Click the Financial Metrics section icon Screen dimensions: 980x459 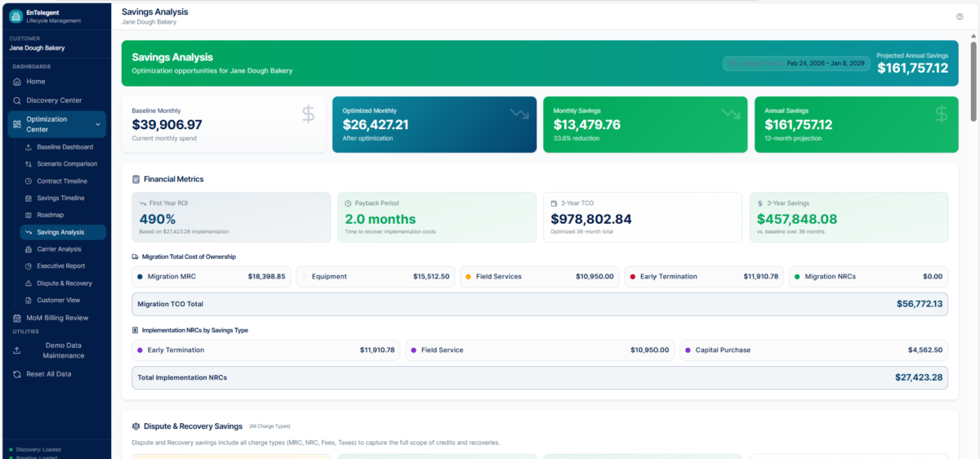(136, 179)
